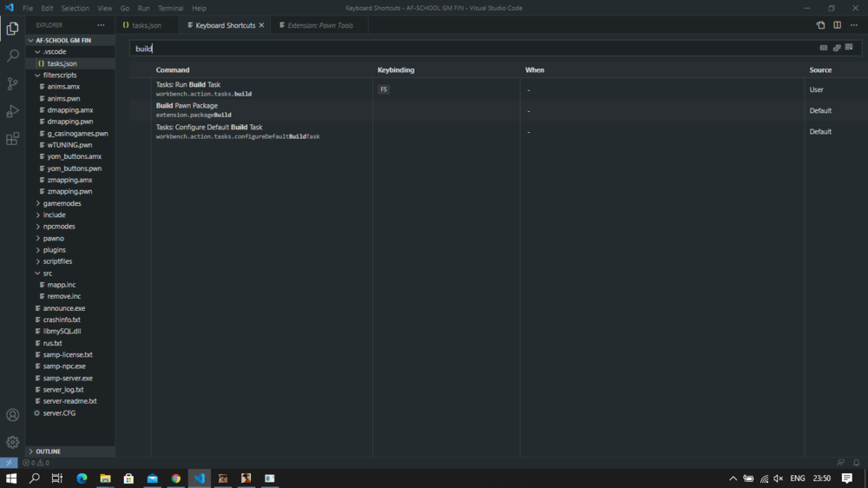
Task: Toggle Sort by Precedence in shortcuts search
Action: 837,48
